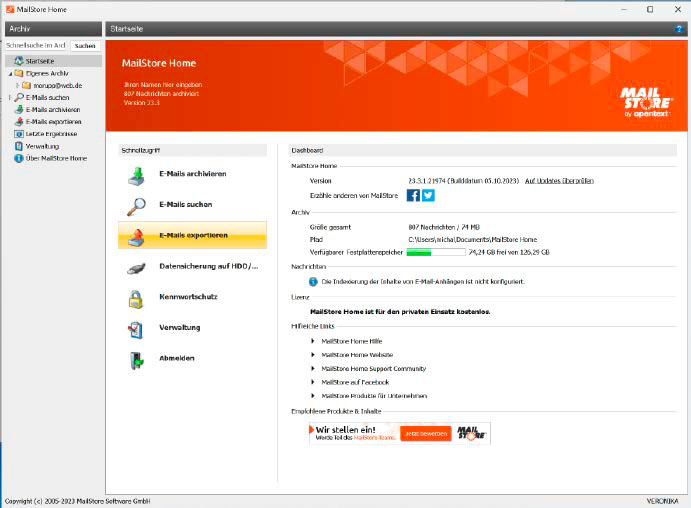The width and height of the screenshot is (691, 508).
Task: Open the MailStore Home Hilfe link
Action: (352, 341)
